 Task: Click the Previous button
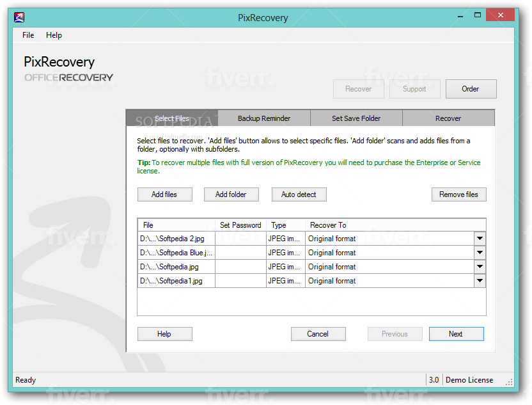point(395,334)
